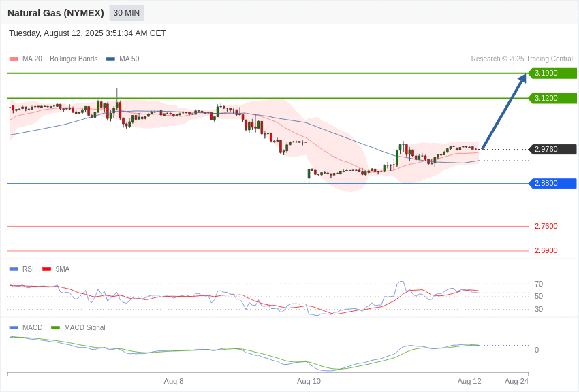The height and width of the screenshot is (392, 579).
Task: Click the 'MA 20 + Bollinger Bands' legend label
Action: [x=60, y=59]
